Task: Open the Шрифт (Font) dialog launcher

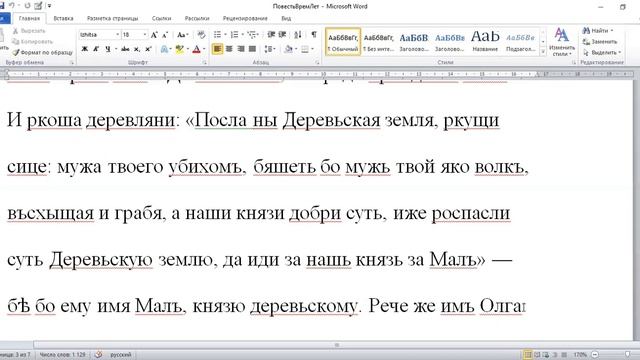Action: (x=204, y=63)
